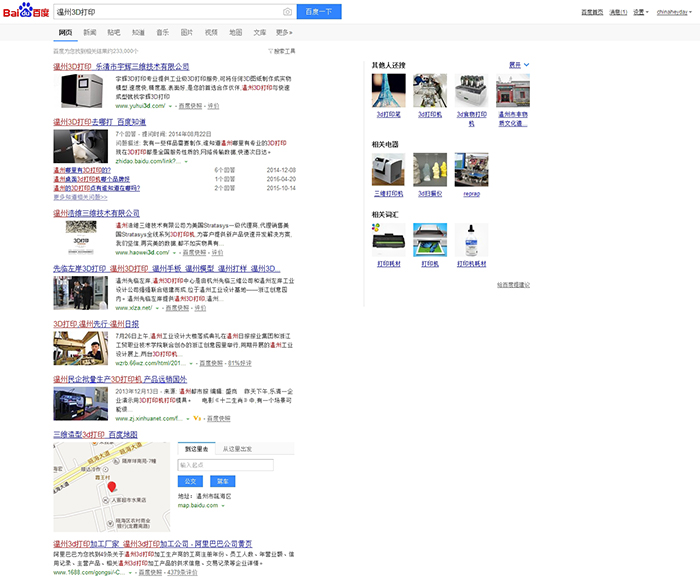The image size is (700, 578).
Task: Open the 给百度提建议 feedback link
Action: [x=513, y=285]
